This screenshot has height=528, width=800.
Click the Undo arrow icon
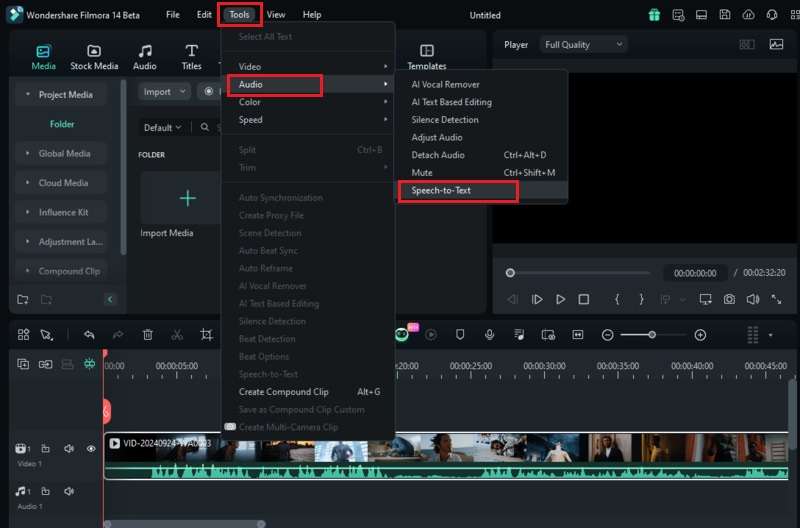coord(89,335)
